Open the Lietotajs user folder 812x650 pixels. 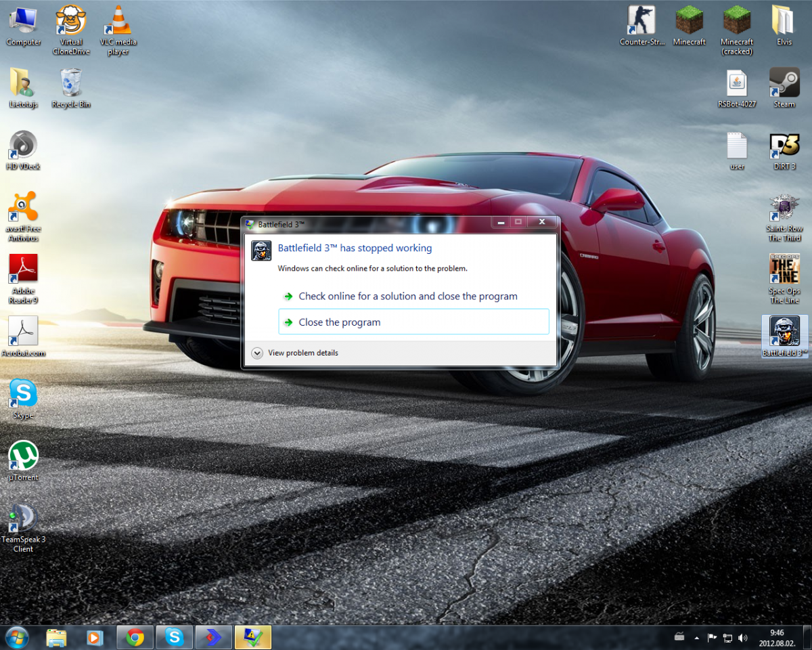23,88
